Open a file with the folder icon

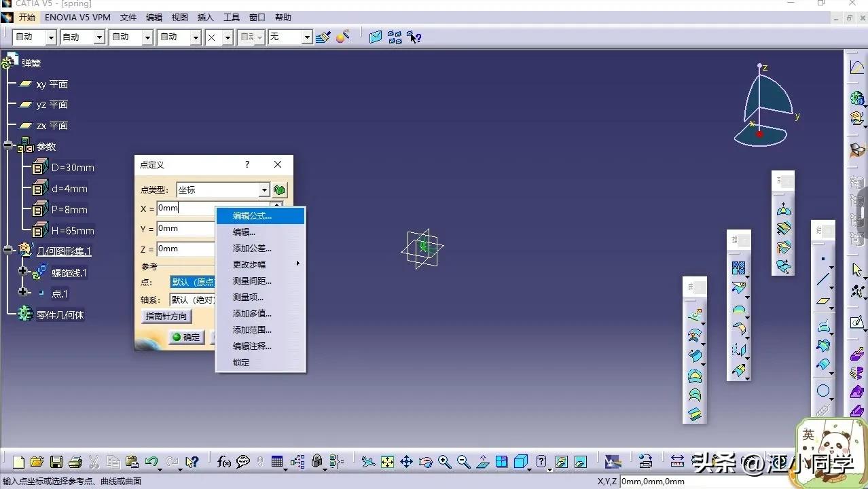click(37, 462)
